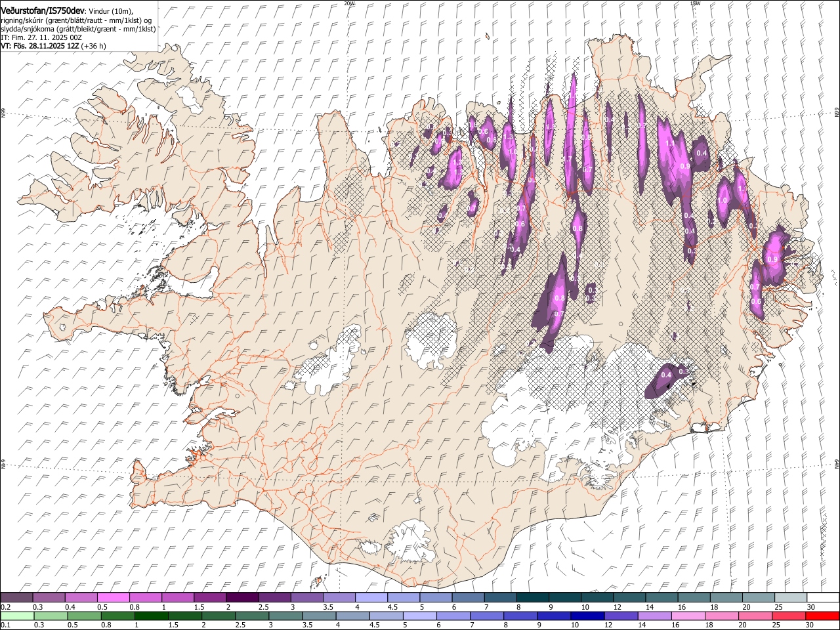The width and height of the screenshot is (840, 630).
Task: Select the 'IT: Fim. 27. 11. 2025 00Z' line
Action: coord(41,38)
